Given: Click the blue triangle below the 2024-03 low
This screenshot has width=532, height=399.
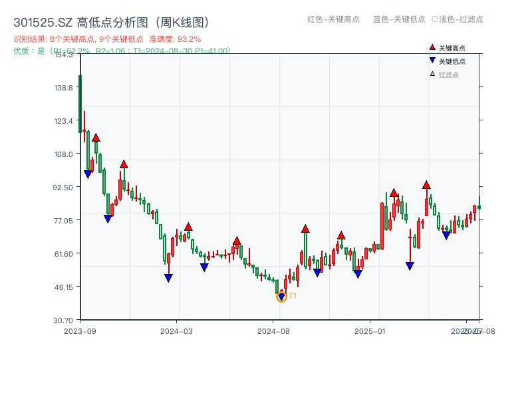Looking at the screenshot, I should [168, 278].
